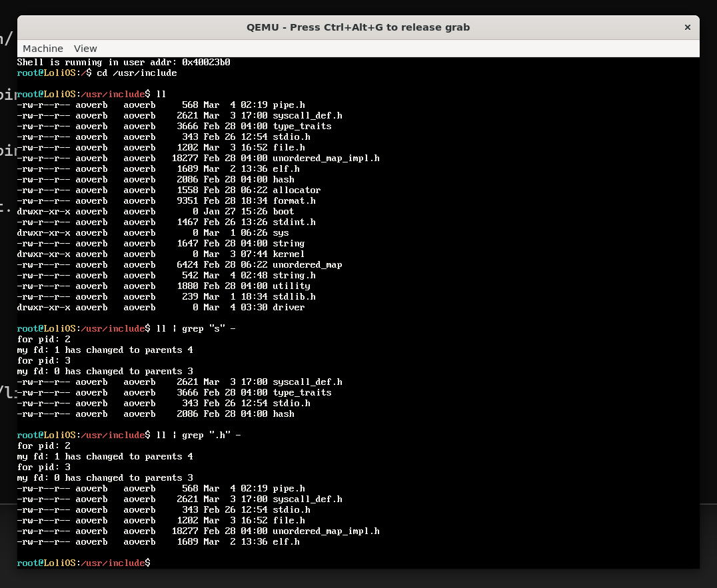Click the 'string.h' file name
This screenshot has height=588, width=717.
click(294, 275)
